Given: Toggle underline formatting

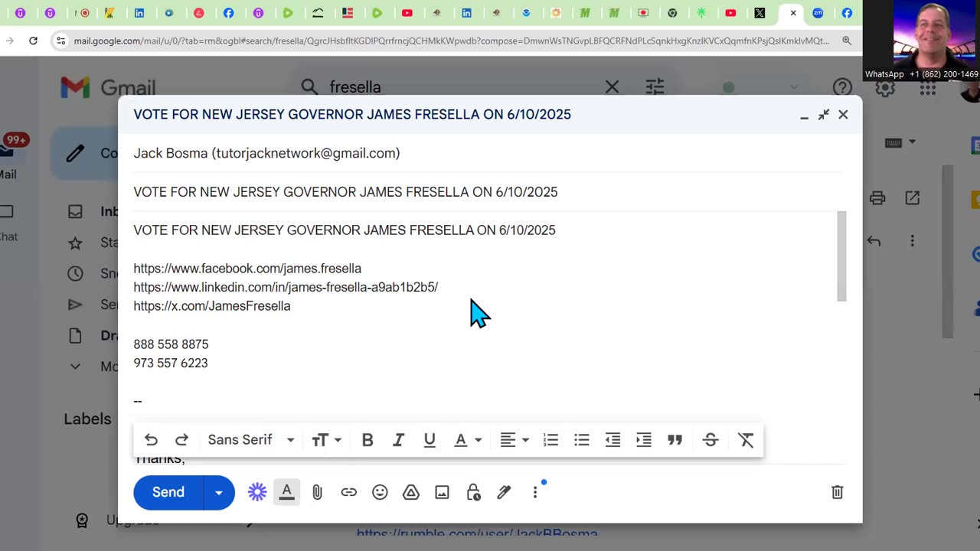Looking at the screenshot, I should coord(430,440).
